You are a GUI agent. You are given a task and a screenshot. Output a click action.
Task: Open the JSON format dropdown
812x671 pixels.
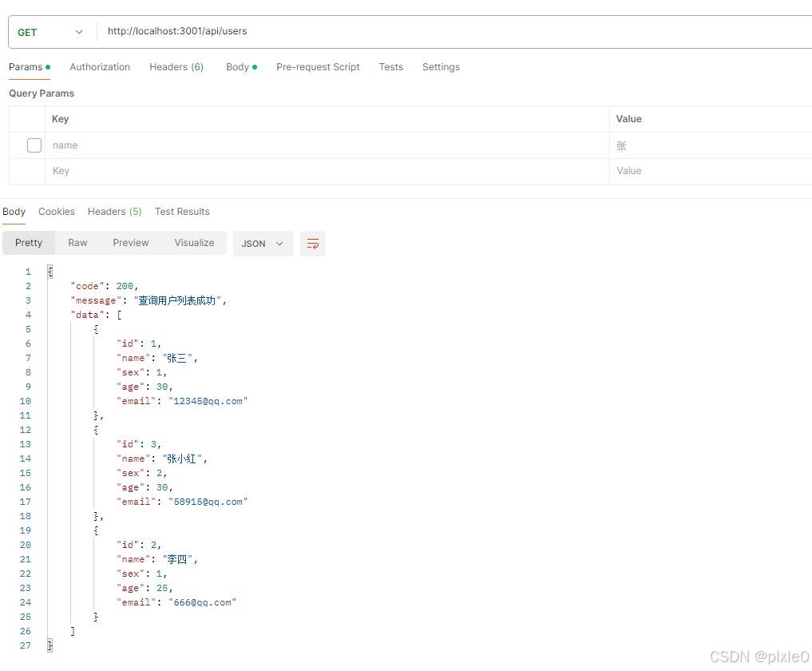[x=263, y=244]
